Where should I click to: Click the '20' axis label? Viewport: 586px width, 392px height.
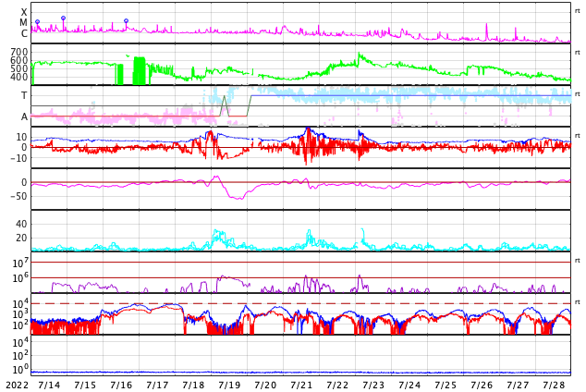(21, 238)
